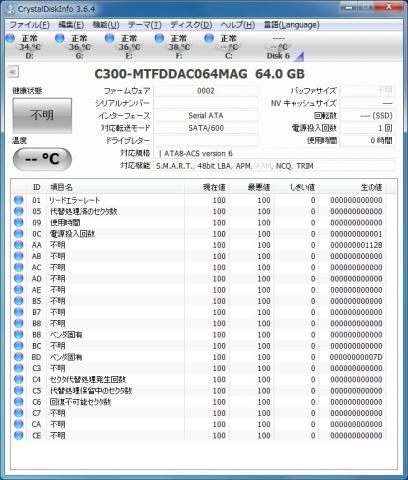
Task: Click the firmware field showing 0002
Action: 206,91
